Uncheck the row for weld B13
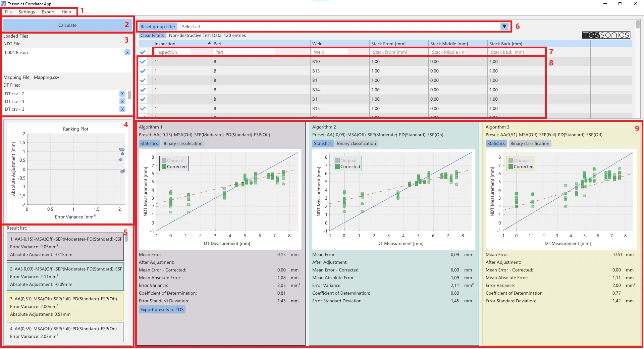Image resolution: width=644 pixels, height=349 pixels. (x=143, y=71)
